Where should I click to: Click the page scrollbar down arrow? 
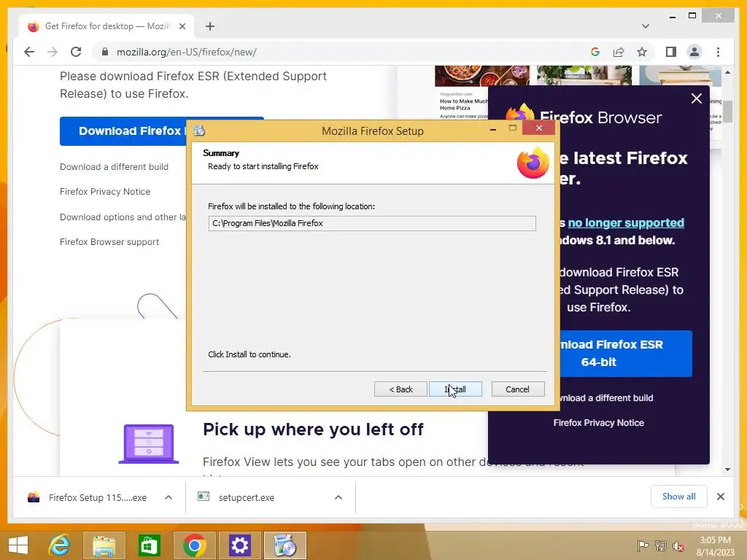(x=727, y=470)
